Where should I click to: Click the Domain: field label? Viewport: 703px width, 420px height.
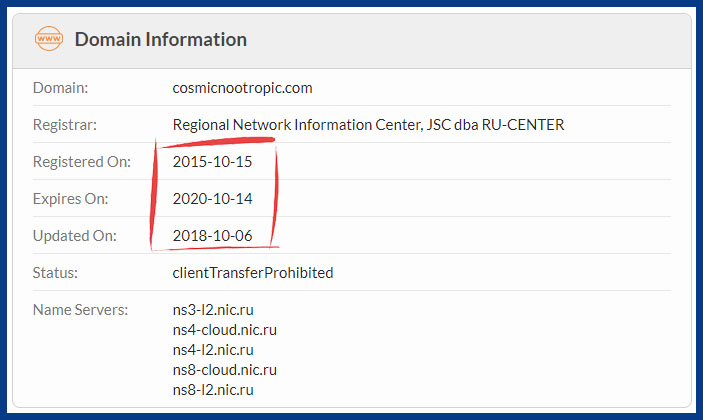[61, 88]
